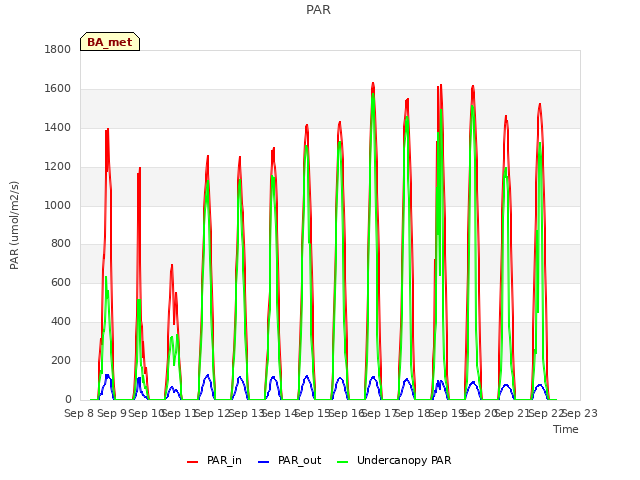Click the Sep 8 x-axis tick label

79,413
